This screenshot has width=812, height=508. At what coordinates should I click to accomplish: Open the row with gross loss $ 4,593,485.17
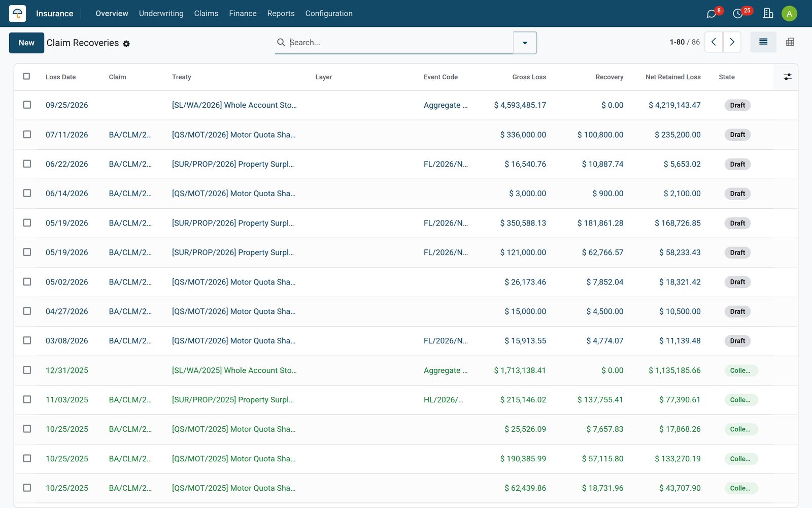click(405, 105)
